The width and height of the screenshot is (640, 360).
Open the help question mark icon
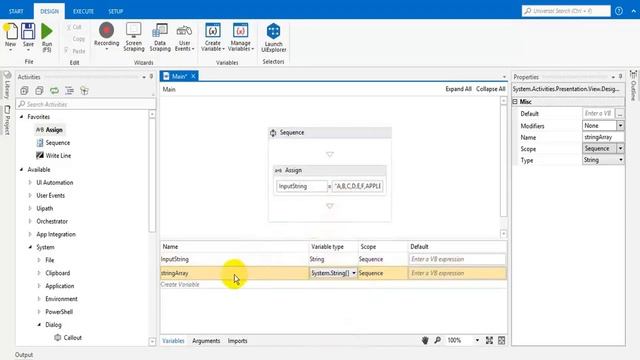click(x=619, y=11)
